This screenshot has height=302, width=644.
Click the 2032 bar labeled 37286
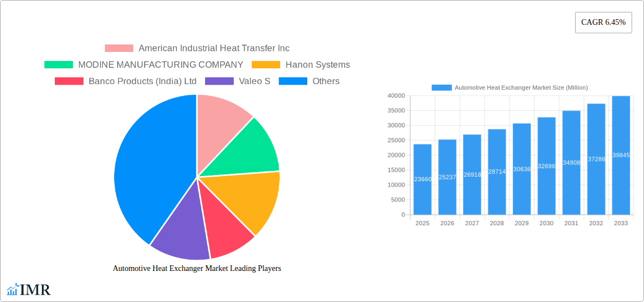(597, 159)
